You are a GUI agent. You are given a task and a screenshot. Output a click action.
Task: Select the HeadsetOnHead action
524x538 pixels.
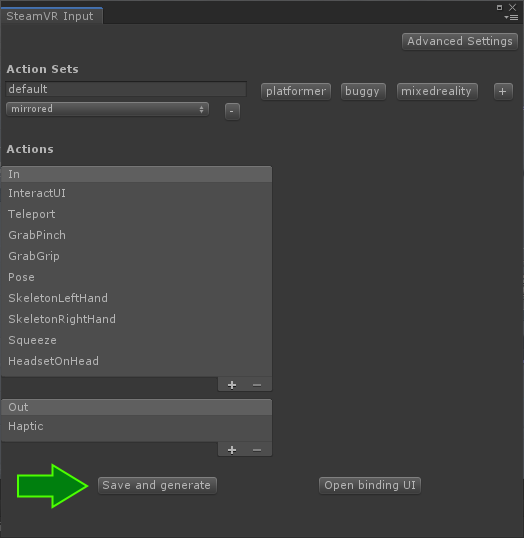pos(137,361)
